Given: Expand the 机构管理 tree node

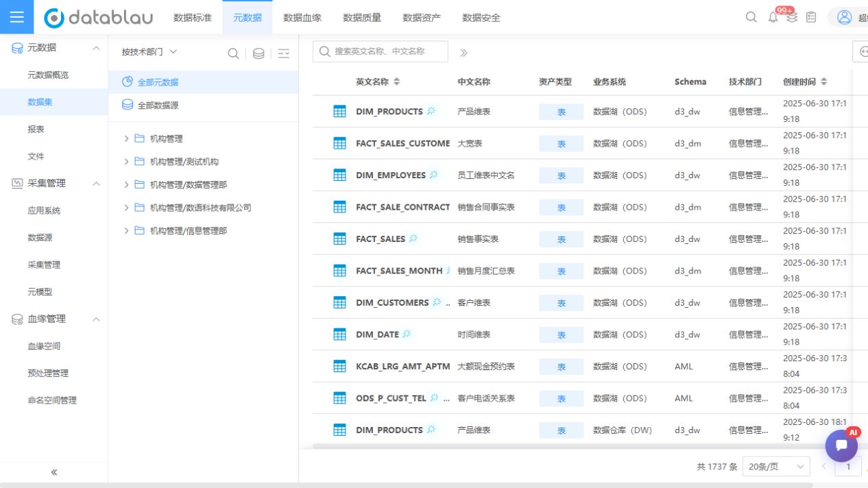Looking at the screenshot, I should 126,138.
